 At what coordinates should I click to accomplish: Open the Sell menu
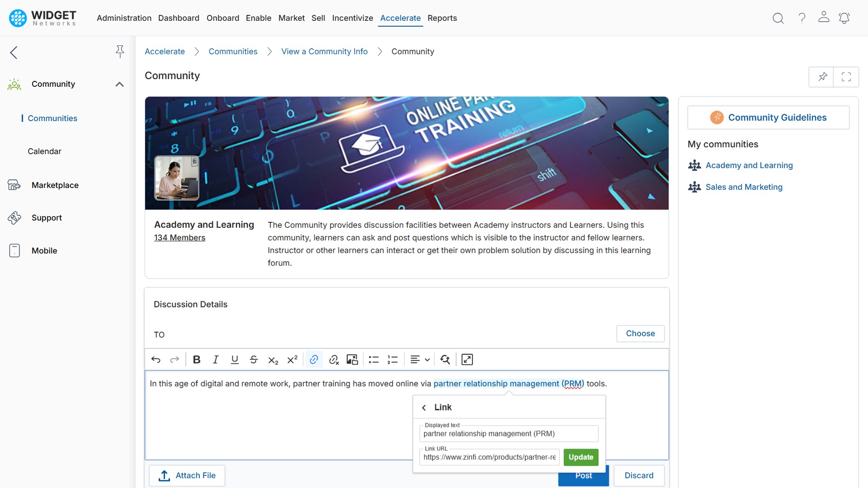pos(318,18)
